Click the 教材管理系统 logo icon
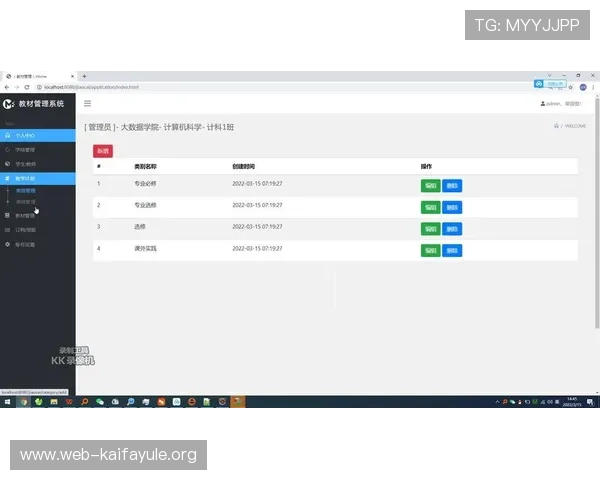 [x=8, y=104]
